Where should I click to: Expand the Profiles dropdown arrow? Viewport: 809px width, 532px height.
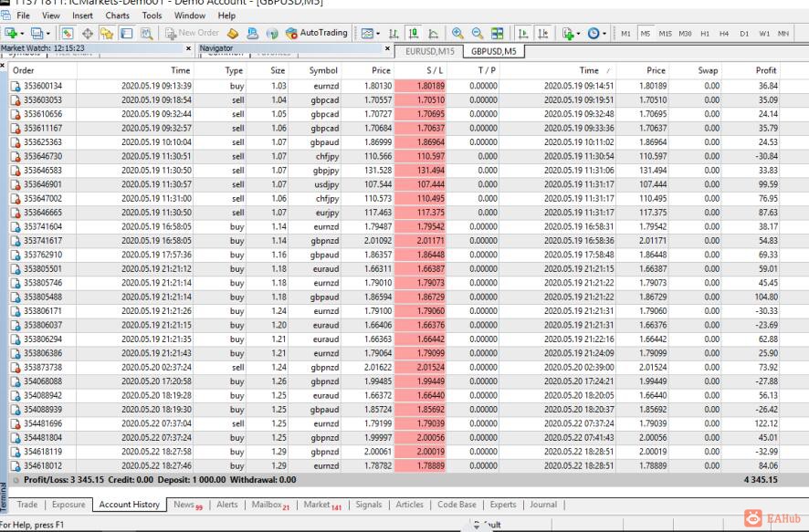pos(48,34)
